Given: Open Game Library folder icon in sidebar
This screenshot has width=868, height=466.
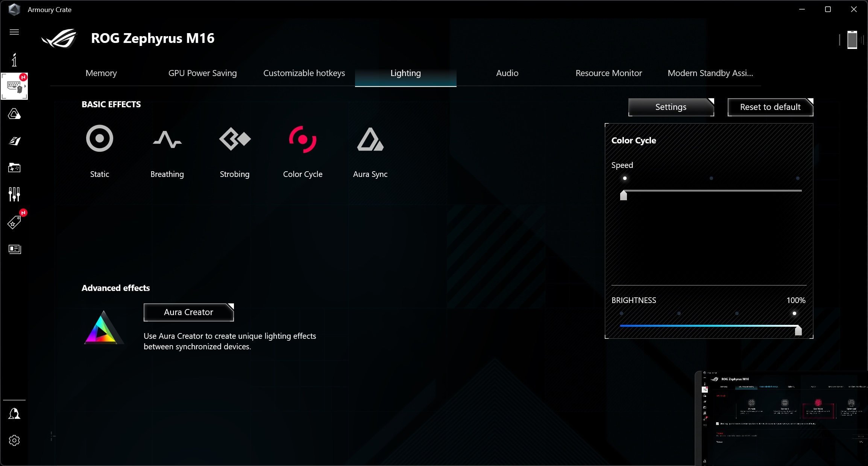Looking at the screenshot, I should tap(14, 168).
